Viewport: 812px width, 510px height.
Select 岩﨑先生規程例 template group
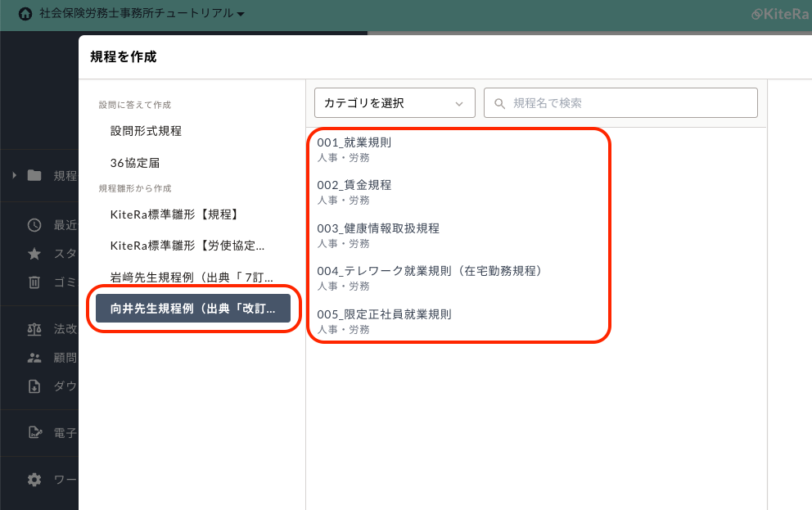192,278
